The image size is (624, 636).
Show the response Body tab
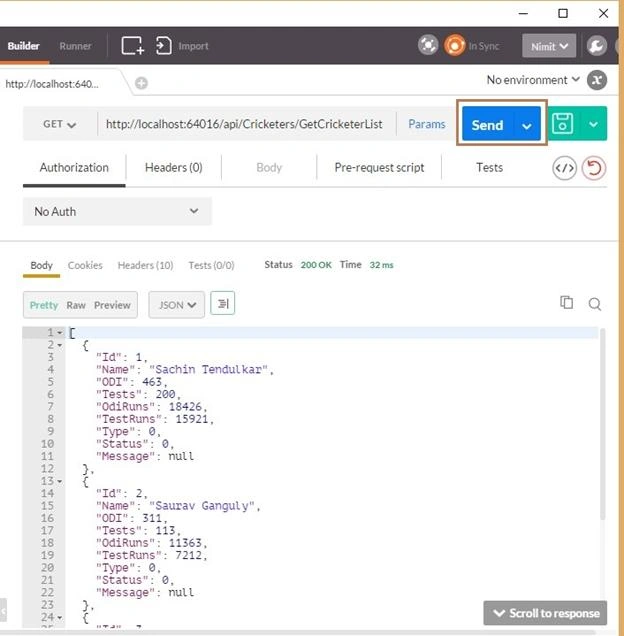click(x=41, y=265)
